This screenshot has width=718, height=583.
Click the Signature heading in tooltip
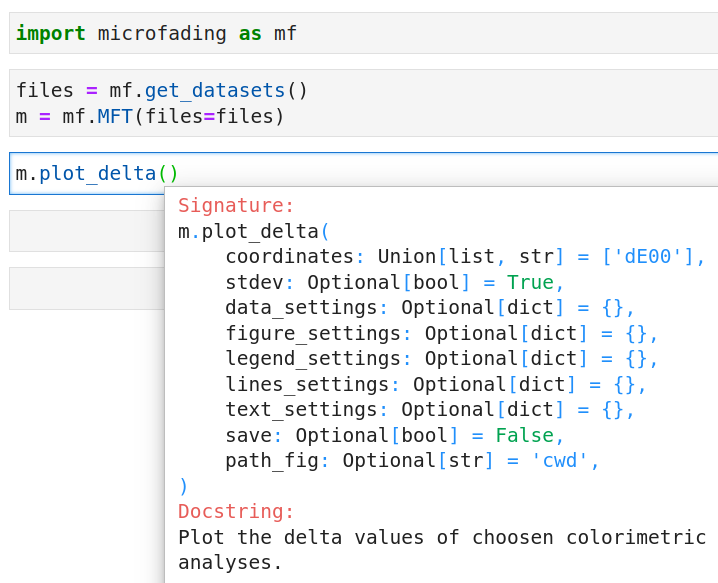pos(236,206)
